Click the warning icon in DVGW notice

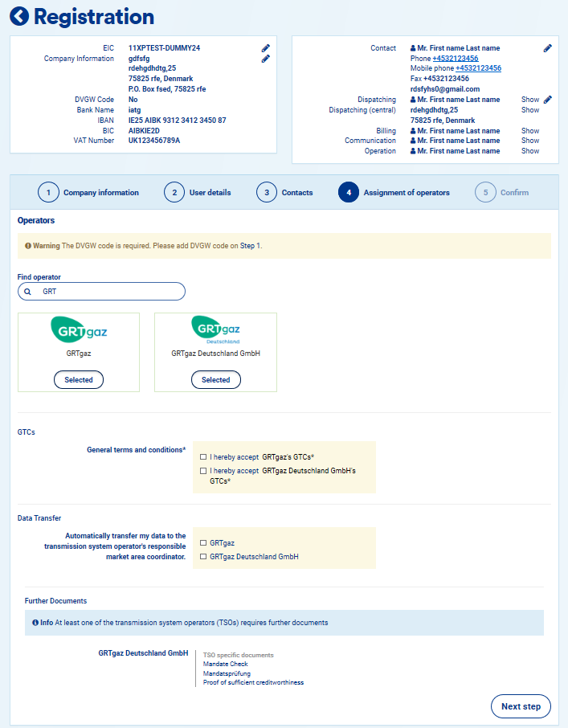[x=28, y=246]
